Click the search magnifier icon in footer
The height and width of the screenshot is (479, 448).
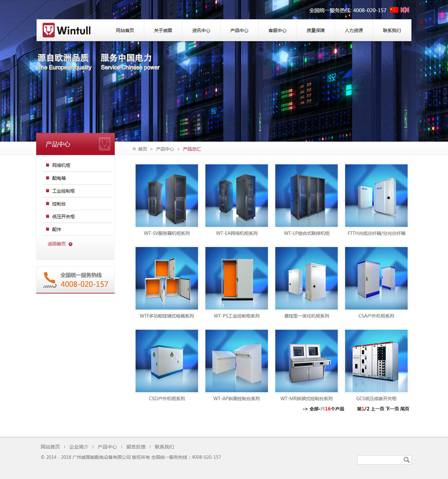(x=406, y=460)
